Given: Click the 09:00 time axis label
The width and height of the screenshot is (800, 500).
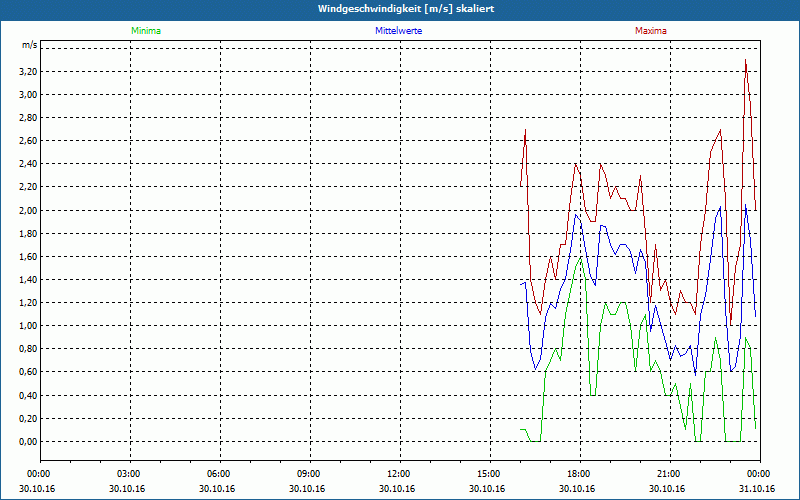Looking at the screenshot, I should click(310, 474).
